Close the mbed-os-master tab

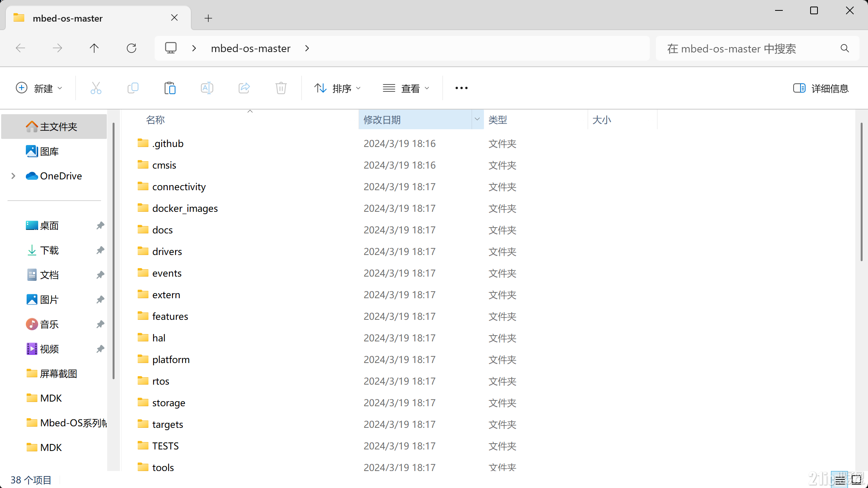tap(174, 18)
